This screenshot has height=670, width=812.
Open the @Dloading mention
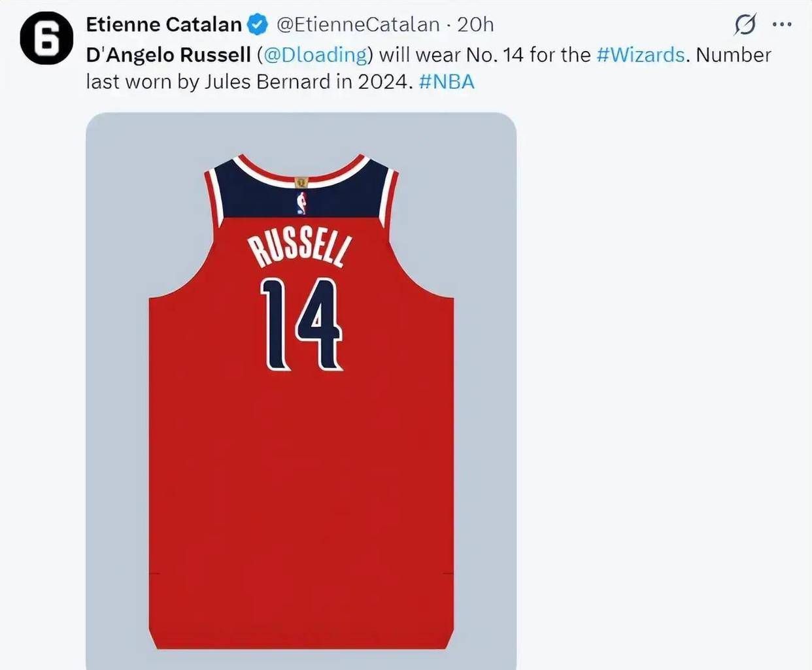coord(315,55)
